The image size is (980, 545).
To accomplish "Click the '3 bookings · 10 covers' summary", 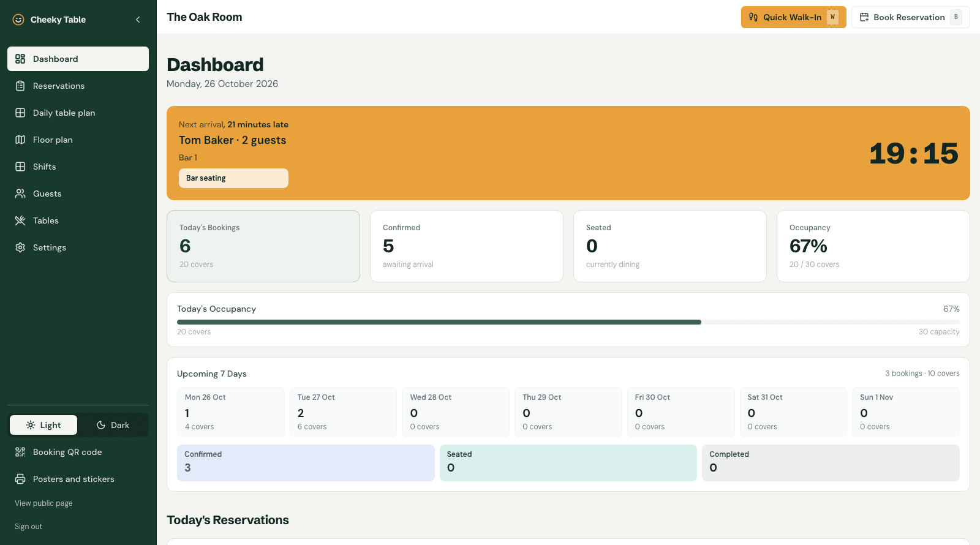I will click(922, 374).
